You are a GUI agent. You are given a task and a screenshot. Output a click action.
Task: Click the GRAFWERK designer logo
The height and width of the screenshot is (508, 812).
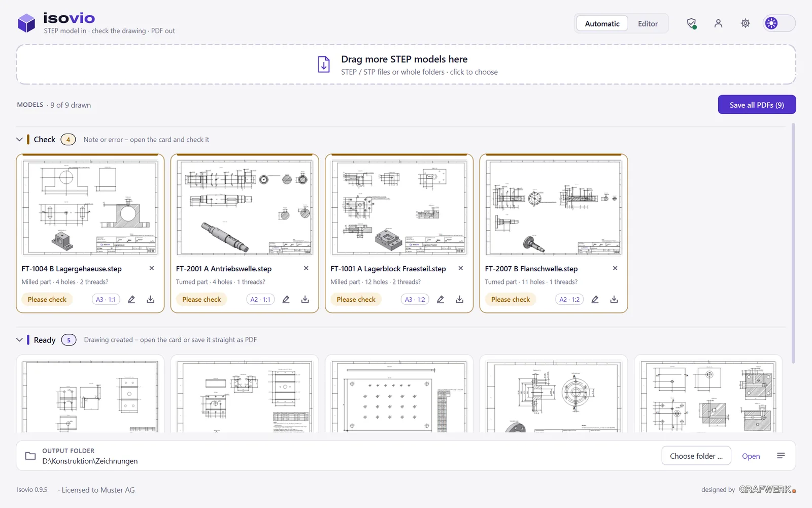[x=767, y=489]
